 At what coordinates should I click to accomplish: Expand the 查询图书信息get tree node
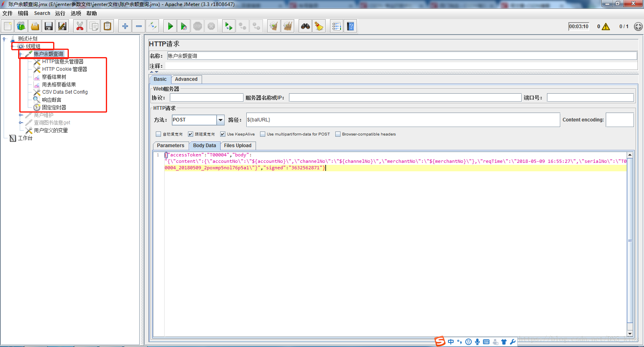[21, 123]
